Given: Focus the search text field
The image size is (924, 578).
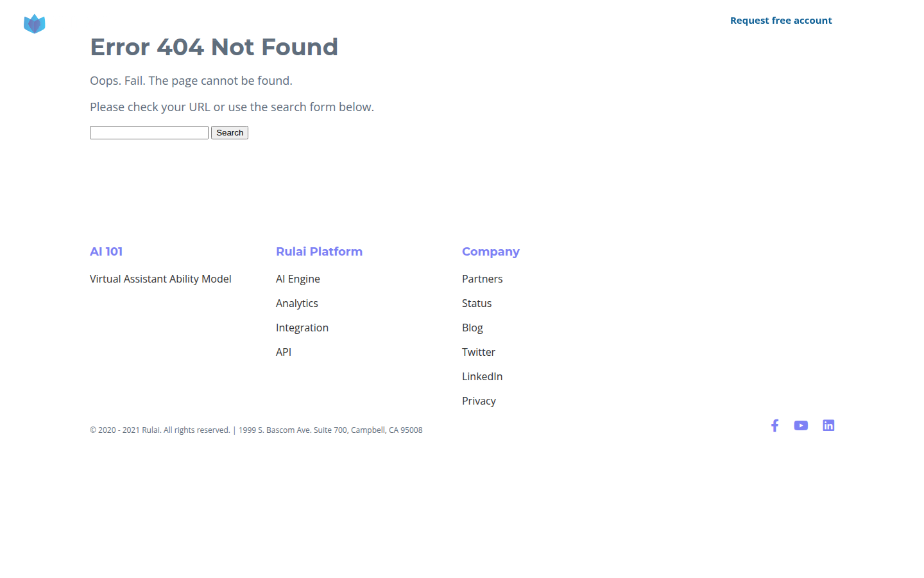Looking at the screenshot, I should 149,133.
